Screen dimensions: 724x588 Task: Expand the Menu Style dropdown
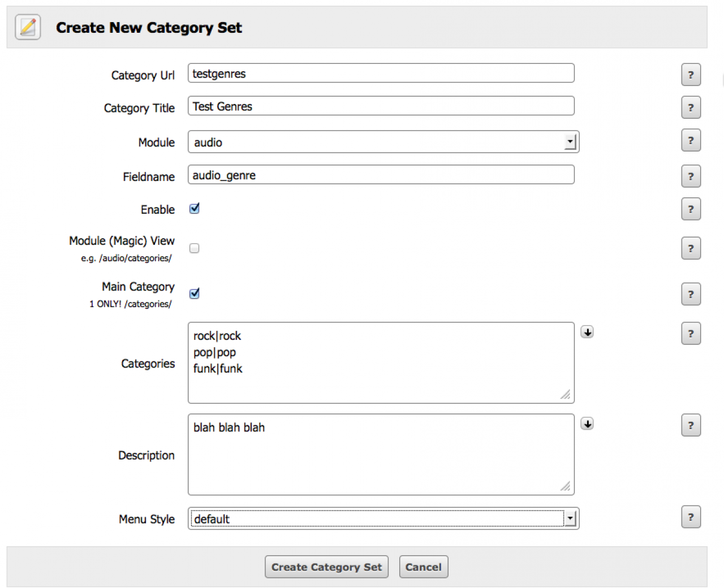pos(383,518)
